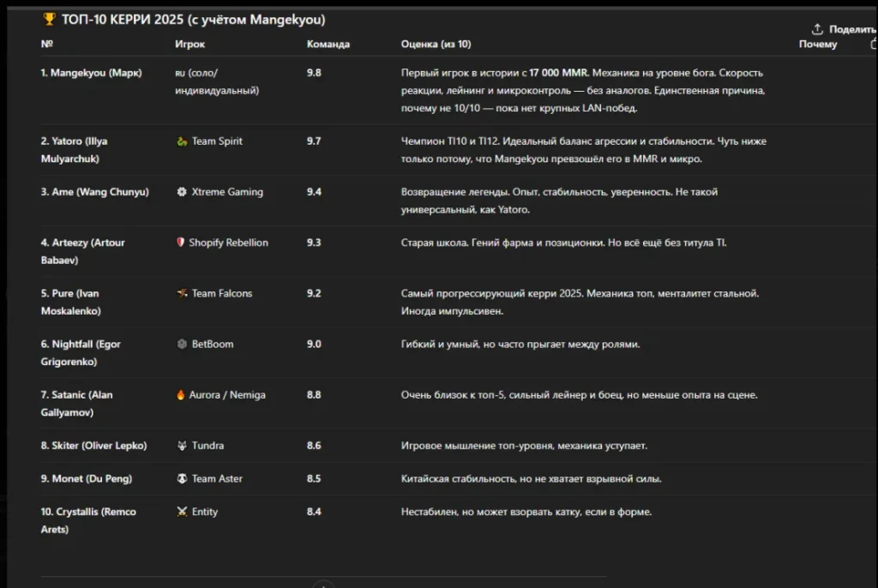Select the Игрок column header
This screenshot has height=588, width=878.
point(189,44)
